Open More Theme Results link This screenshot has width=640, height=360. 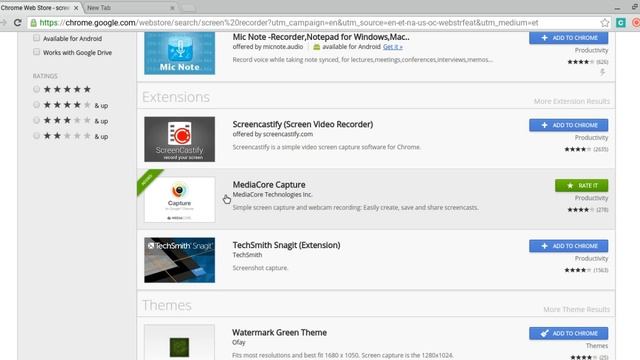(x=577, y=309)
